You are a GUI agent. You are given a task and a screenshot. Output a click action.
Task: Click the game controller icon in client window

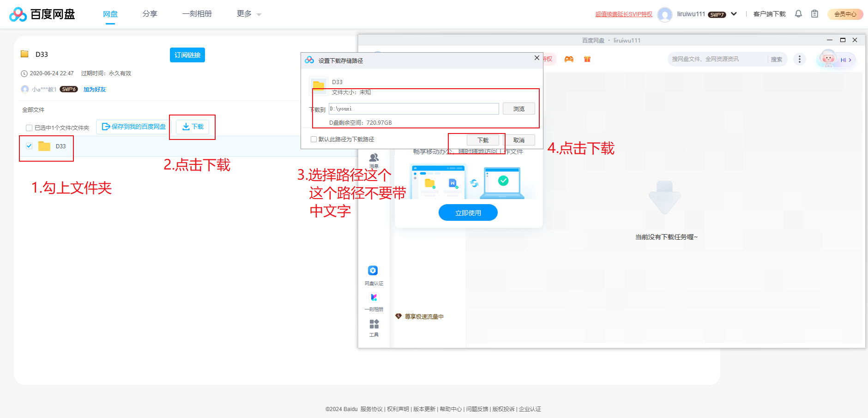[x=569, y=59]
